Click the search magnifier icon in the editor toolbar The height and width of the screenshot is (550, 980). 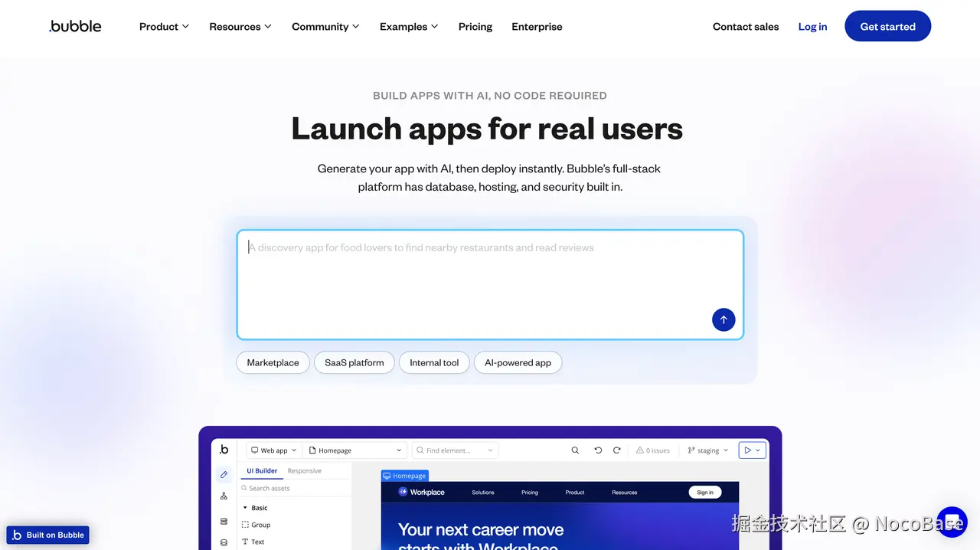[x=575, y=450]
